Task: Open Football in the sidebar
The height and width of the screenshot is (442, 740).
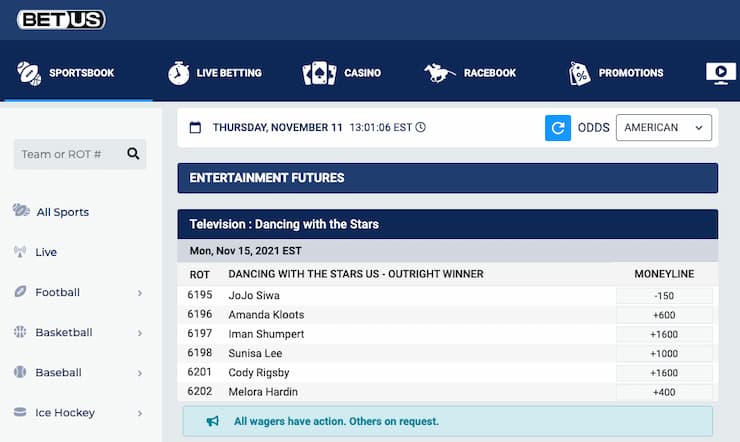Action: (58, 292)
